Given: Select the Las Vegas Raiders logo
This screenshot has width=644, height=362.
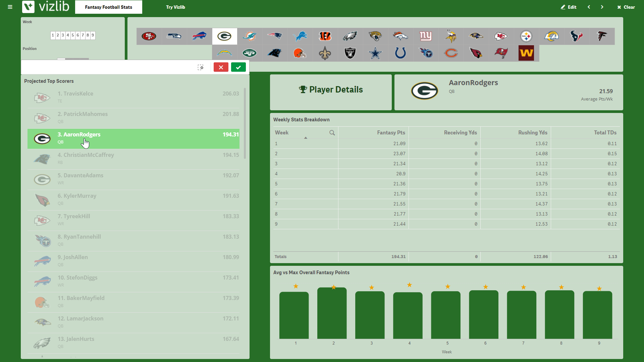Looking at the screenshot, I should [350, 53].
